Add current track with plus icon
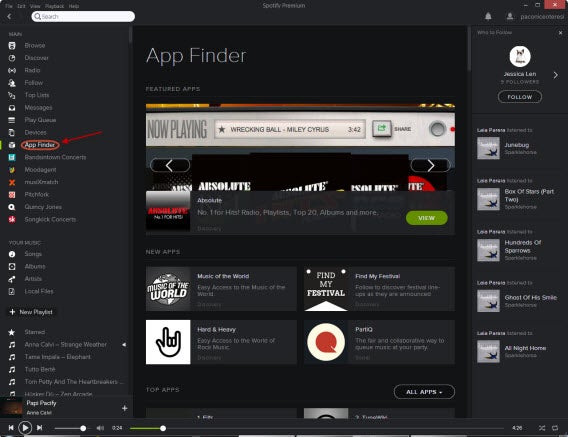The image size is (568, 437). [x=125, y=408]
